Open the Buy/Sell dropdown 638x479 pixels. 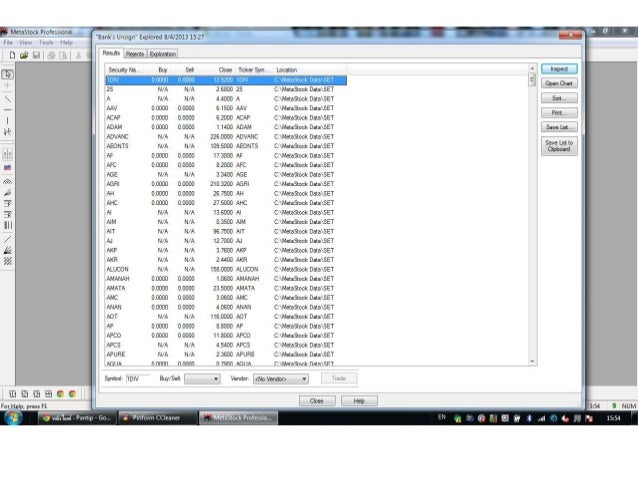point(202,379)
